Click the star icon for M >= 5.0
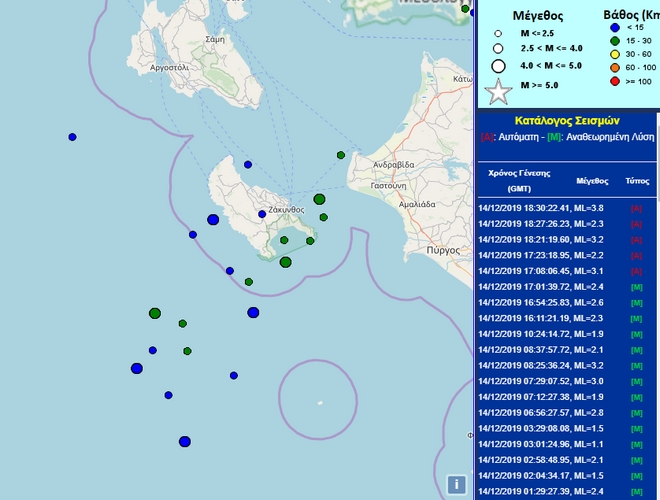The height and width of the screenshot is (500, 660). point(498,91)
